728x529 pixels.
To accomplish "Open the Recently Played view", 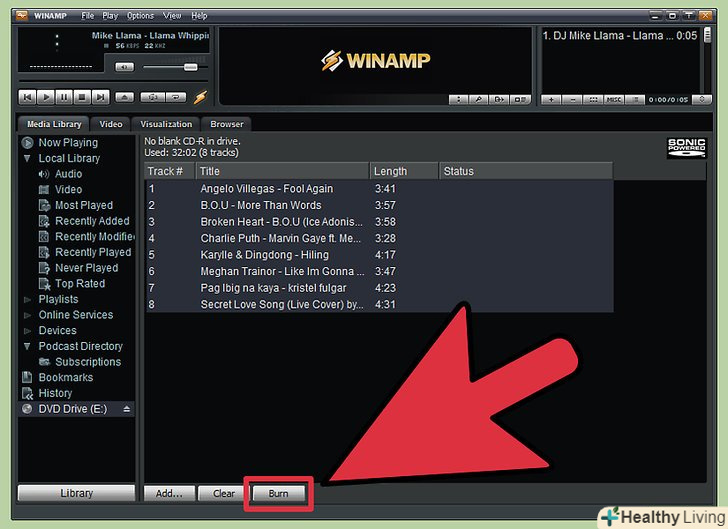I will pyautogui.click(x=93, y=252).
